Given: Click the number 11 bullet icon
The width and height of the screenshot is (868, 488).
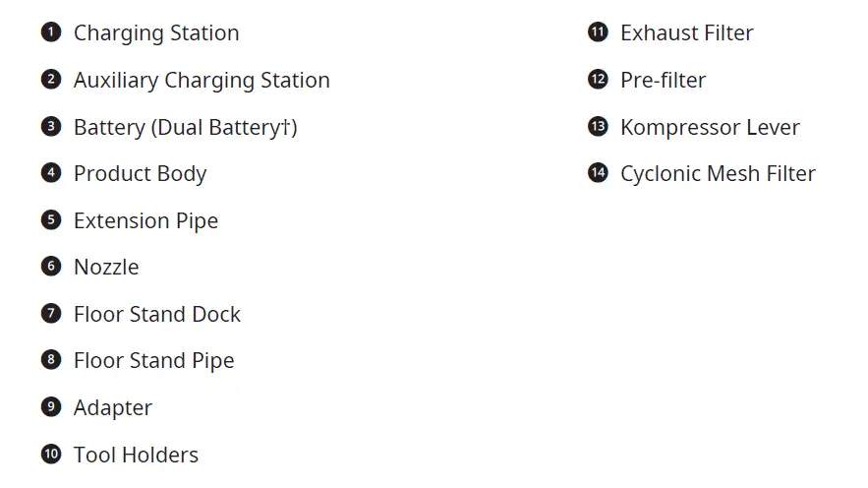Looking at the screenshot, I should tap(598, 32).
